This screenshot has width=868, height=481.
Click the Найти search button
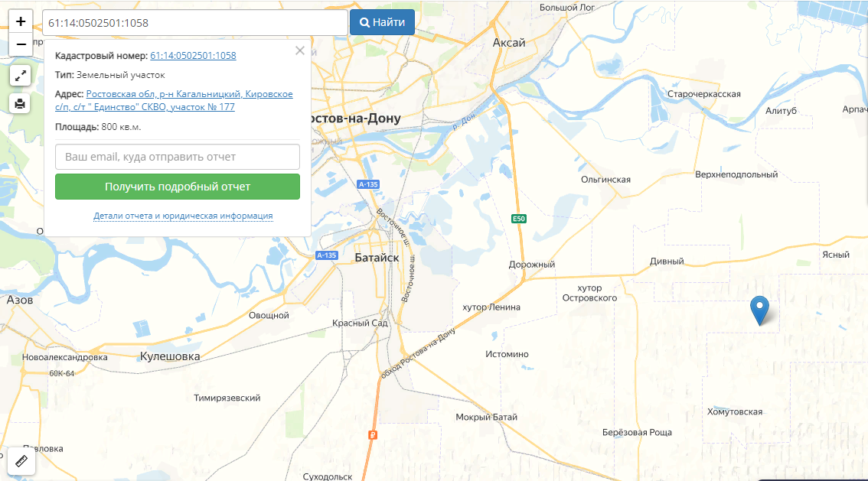tap(382, 23)
